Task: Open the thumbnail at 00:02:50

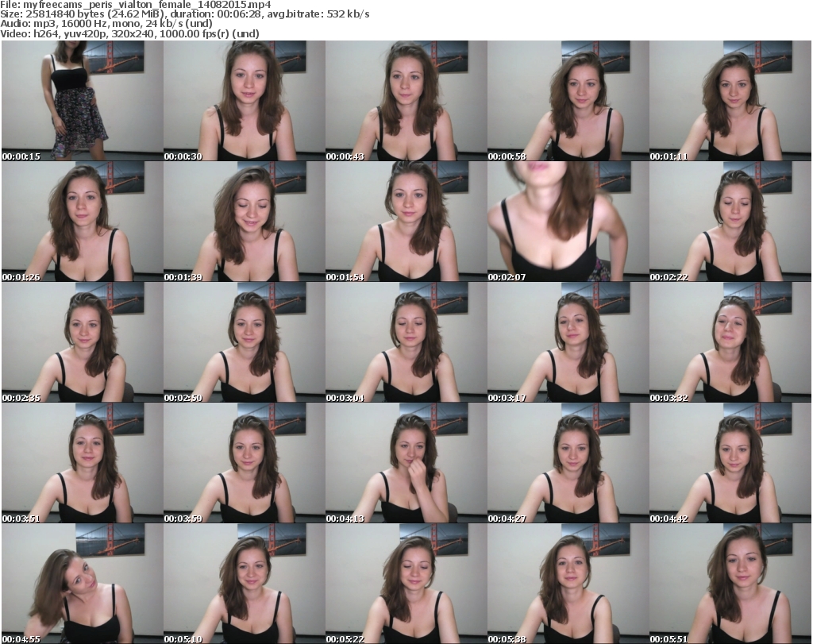Action: 245,342
